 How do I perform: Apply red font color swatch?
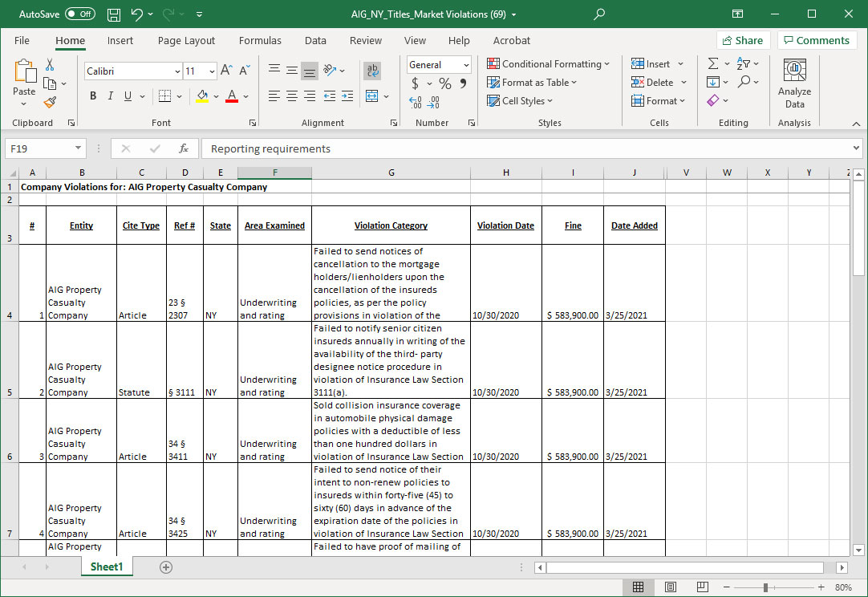[x=232, y=96]
